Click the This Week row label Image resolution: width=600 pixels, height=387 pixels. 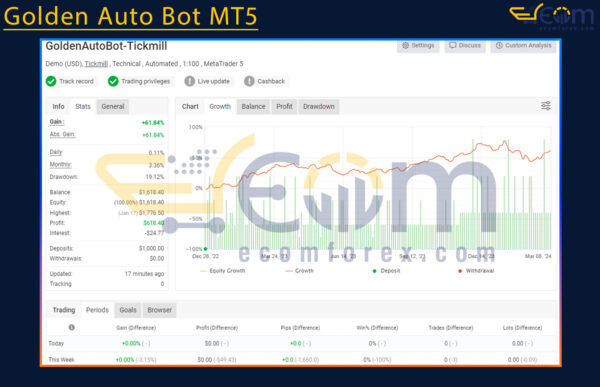coord(61,359)
